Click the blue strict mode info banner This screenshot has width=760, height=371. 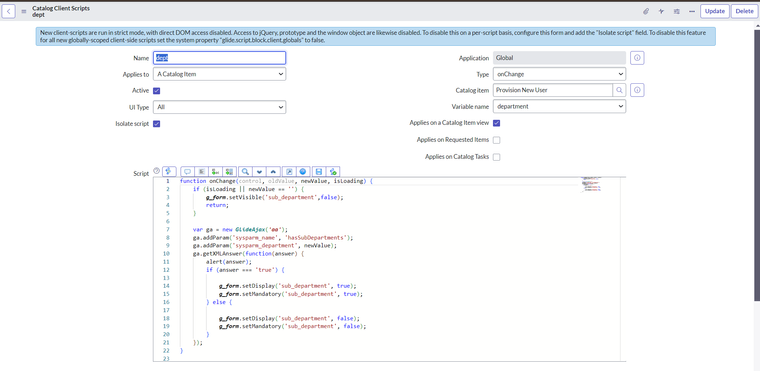pos(376,37)
